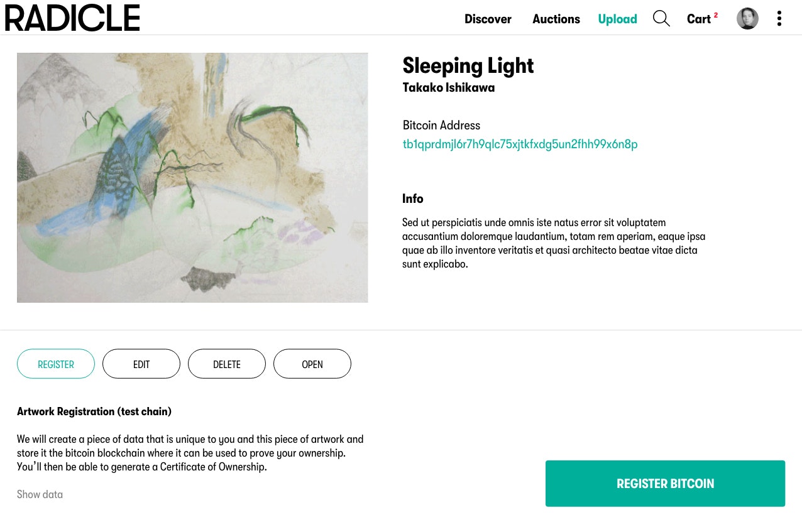Switch to the EDIT tab
The width and height of the screenshot is (802, 532).
(141, 364)
